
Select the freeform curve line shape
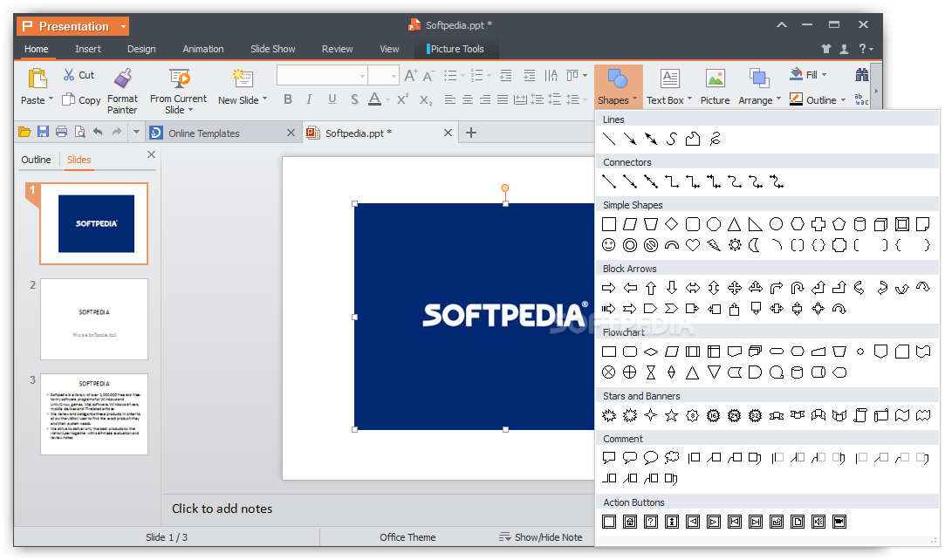coord(671,139)
